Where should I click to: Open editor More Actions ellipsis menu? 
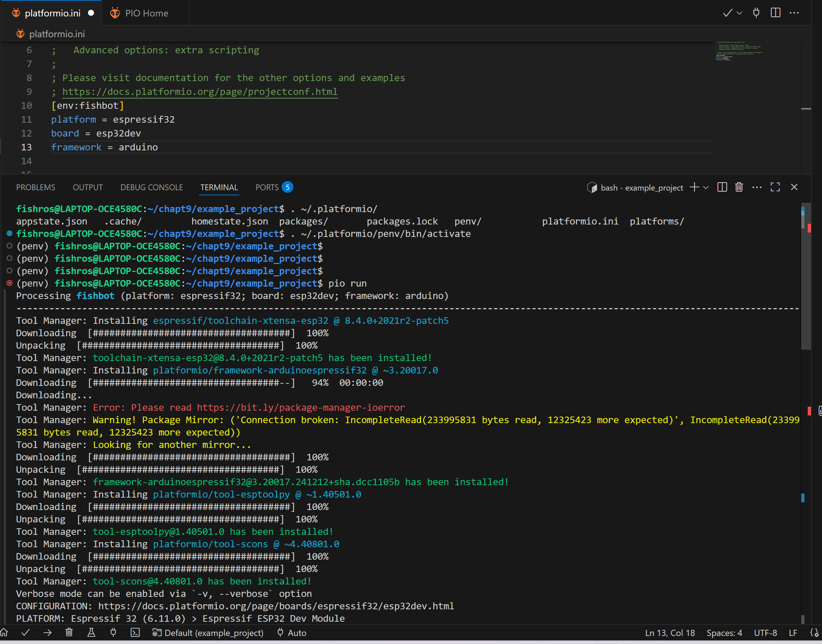pyautogui.click(x=794, y=13)
